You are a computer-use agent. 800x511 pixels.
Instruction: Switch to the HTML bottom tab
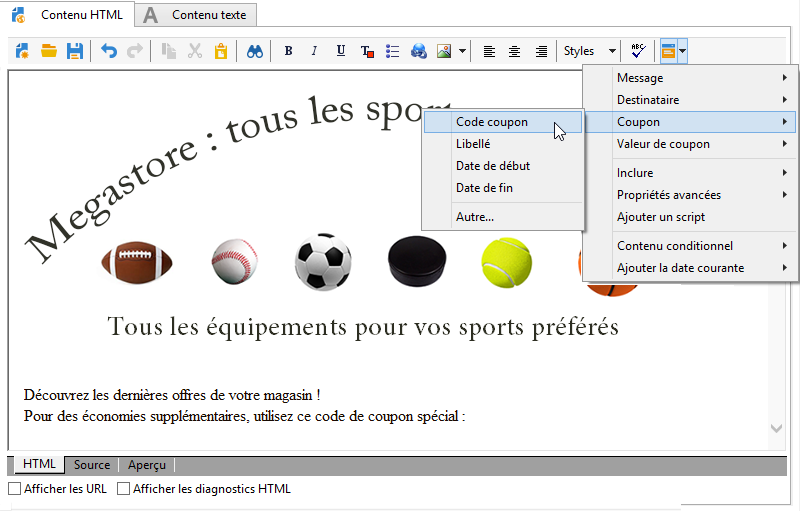pos(39,464)
